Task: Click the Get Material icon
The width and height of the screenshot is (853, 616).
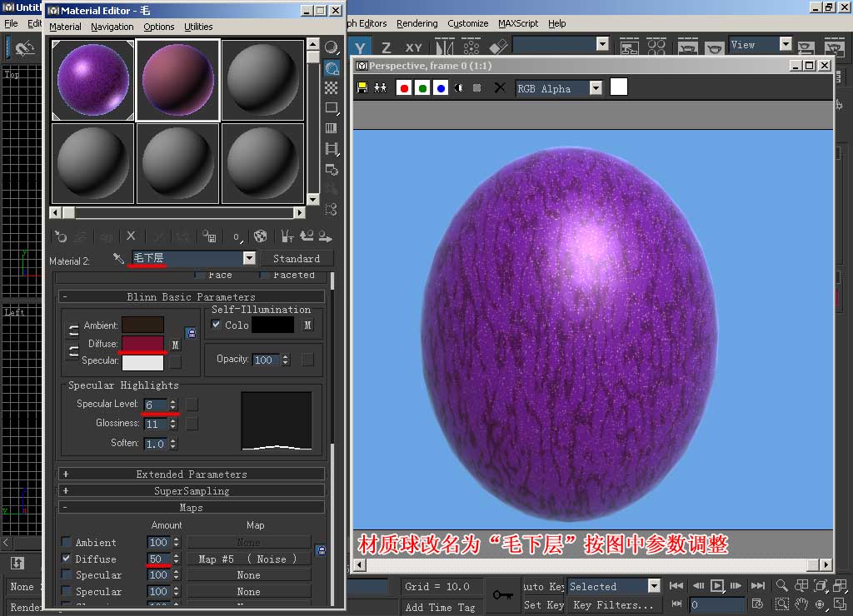Action: click(x=60, y=236)
